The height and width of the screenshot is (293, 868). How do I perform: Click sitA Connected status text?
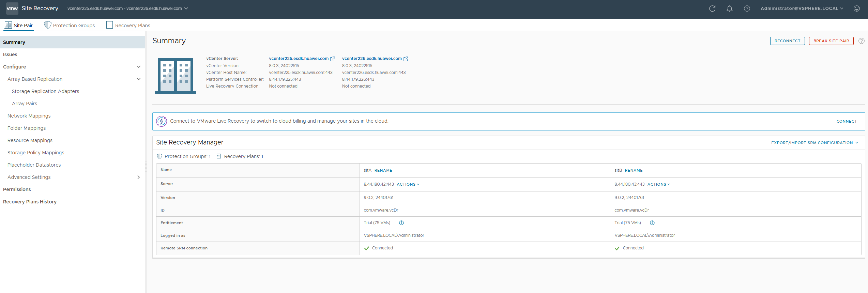click(382, 248)
